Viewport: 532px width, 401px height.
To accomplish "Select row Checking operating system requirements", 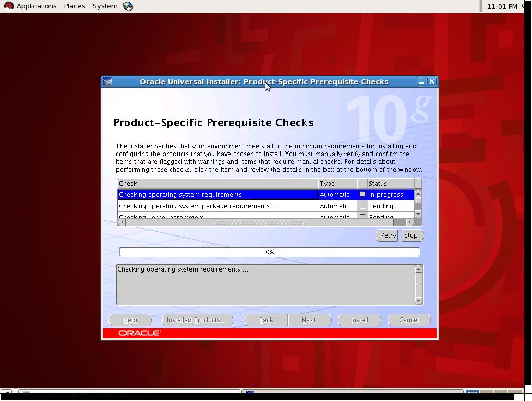I will tap(265, 195).
